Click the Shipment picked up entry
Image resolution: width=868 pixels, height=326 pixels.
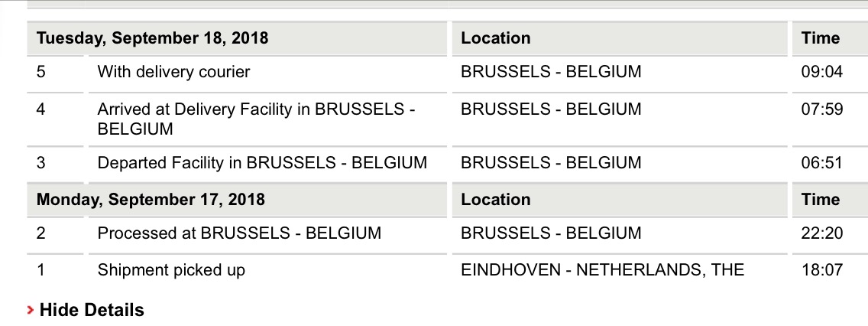pyautogui.click(x=171, y=270)
